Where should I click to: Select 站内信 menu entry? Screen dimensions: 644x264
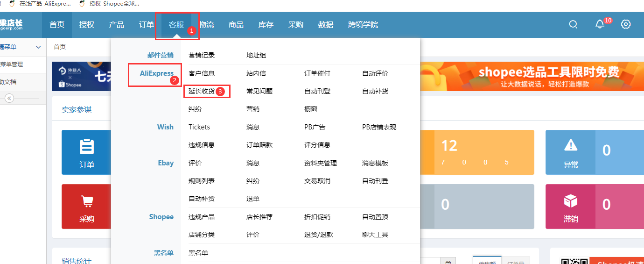[256, 73]
